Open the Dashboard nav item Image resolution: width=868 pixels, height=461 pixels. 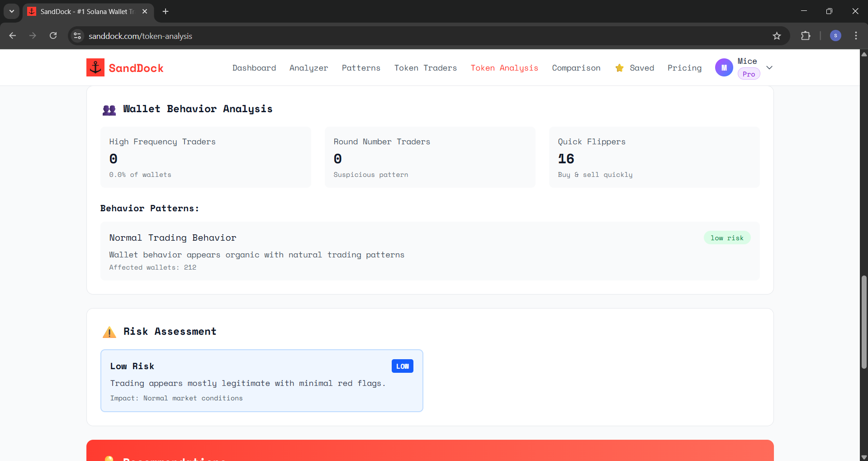[254, 68]
